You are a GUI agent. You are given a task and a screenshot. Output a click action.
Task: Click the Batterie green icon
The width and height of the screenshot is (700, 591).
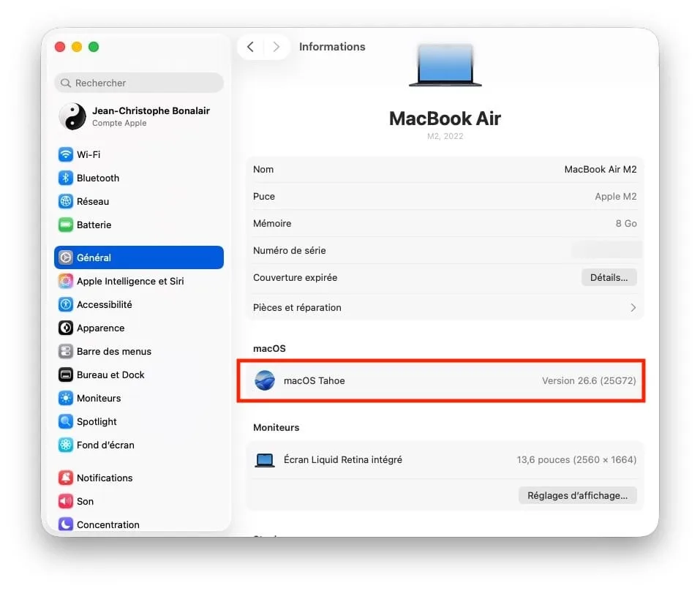point(66,225)
